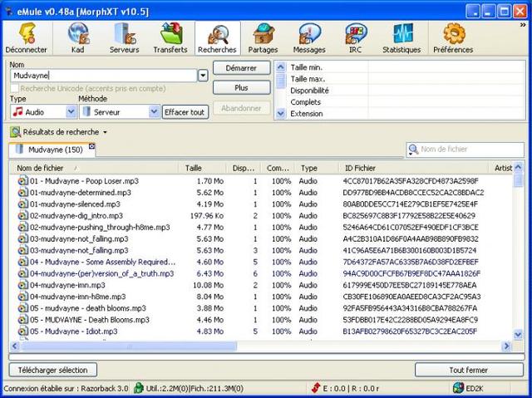Close the Mudvayne (150) tab with its close icon
Viewport: 532px width, 398px height.
coord(91,146)
